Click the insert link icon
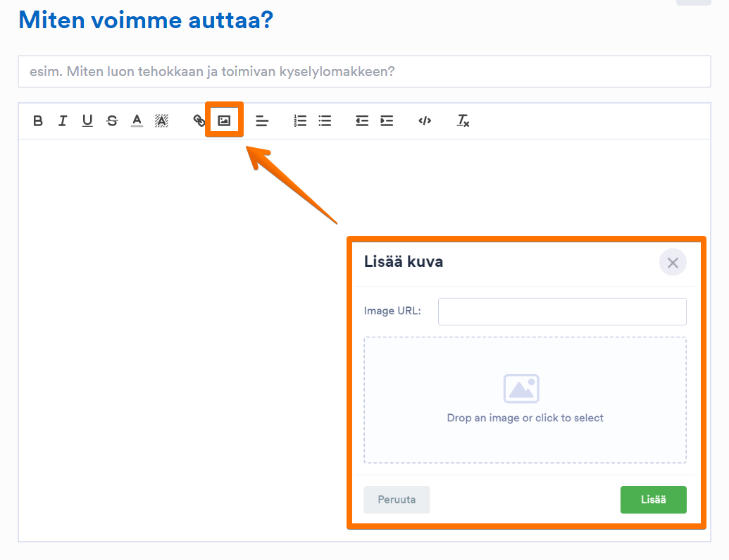729x560 pixels. [x=199, y=121]
